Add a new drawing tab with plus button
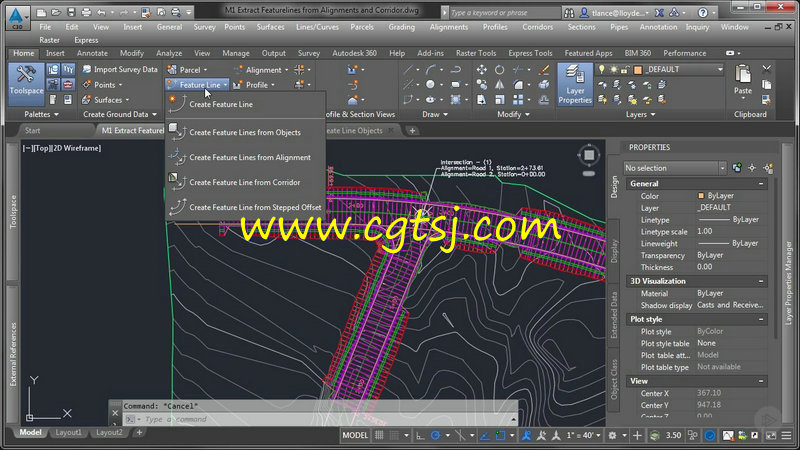The width and height of the screenshot is (800, 450). [412, 131]
